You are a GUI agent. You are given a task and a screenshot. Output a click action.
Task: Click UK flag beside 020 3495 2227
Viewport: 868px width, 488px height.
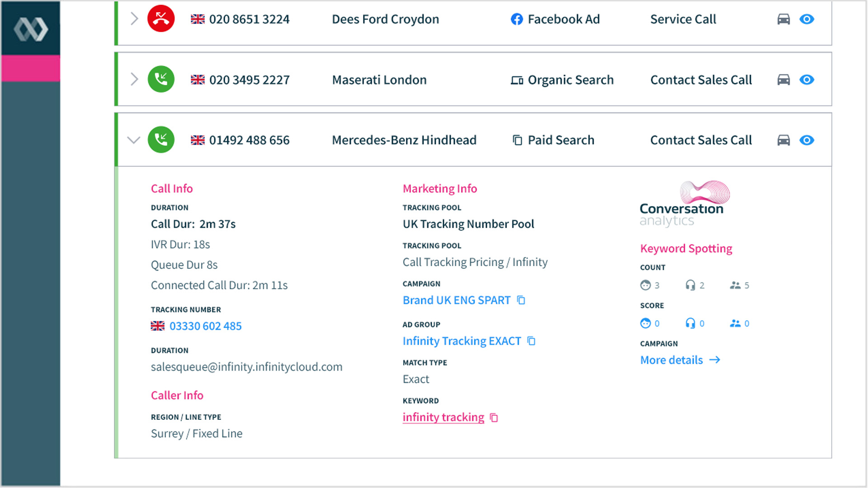click(x=198, y=80)
